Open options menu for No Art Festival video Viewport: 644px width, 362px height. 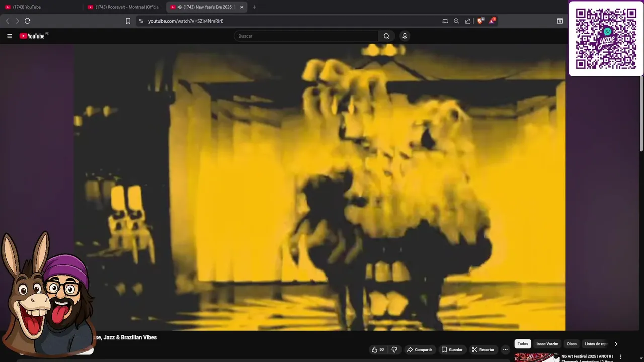coord(620,357)
